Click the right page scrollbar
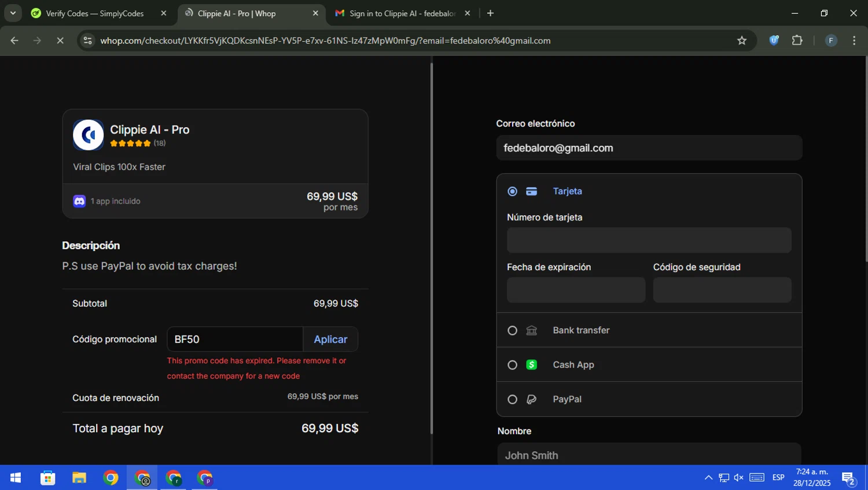 coord(866,159)
